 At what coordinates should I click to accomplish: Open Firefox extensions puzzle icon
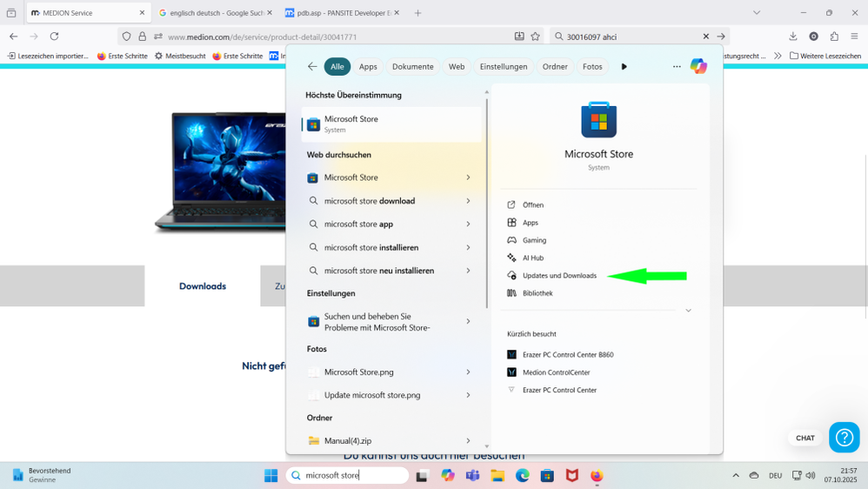point(834,37)
